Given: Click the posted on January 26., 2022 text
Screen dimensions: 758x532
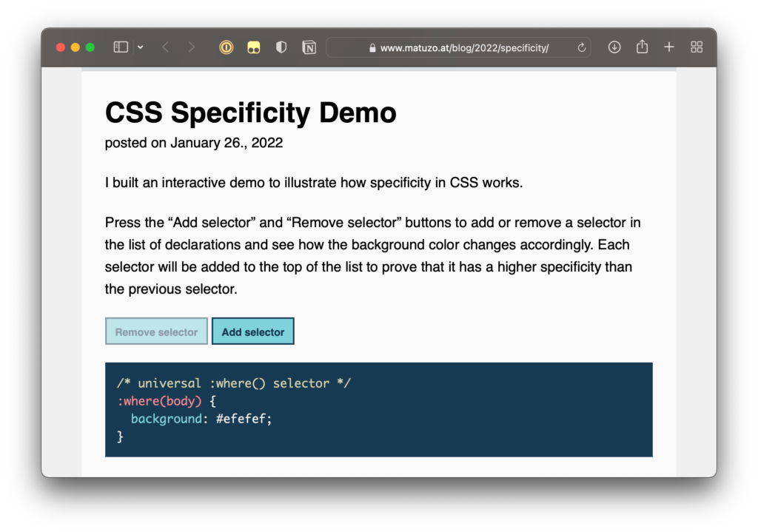Looking at the screenshot, I should point(194,143).
